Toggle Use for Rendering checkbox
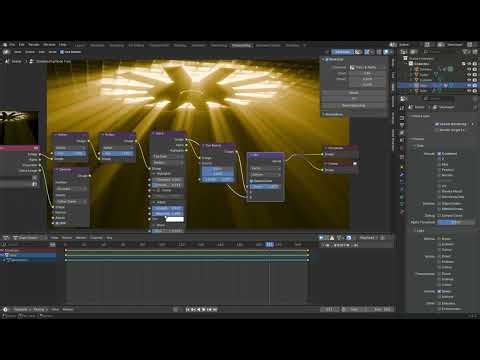The width and height of the screenshot is (480, 360). [437, 124]
